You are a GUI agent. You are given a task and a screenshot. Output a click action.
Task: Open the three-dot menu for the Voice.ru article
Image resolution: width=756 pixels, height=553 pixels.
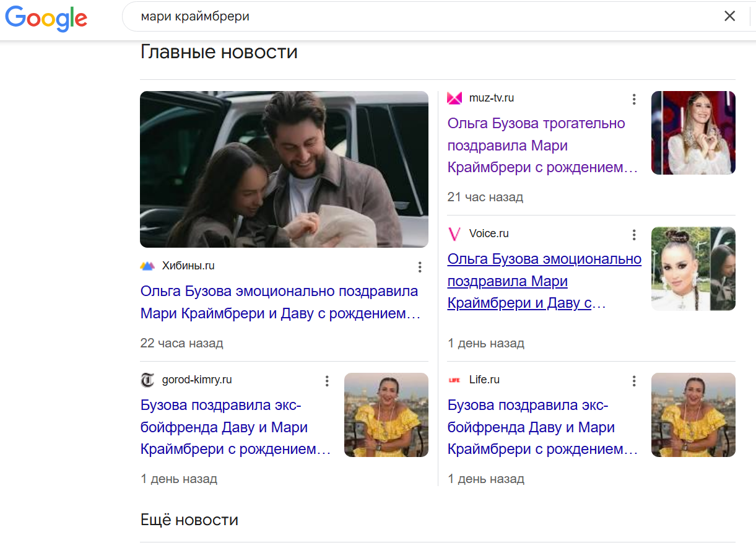point(634,235)
